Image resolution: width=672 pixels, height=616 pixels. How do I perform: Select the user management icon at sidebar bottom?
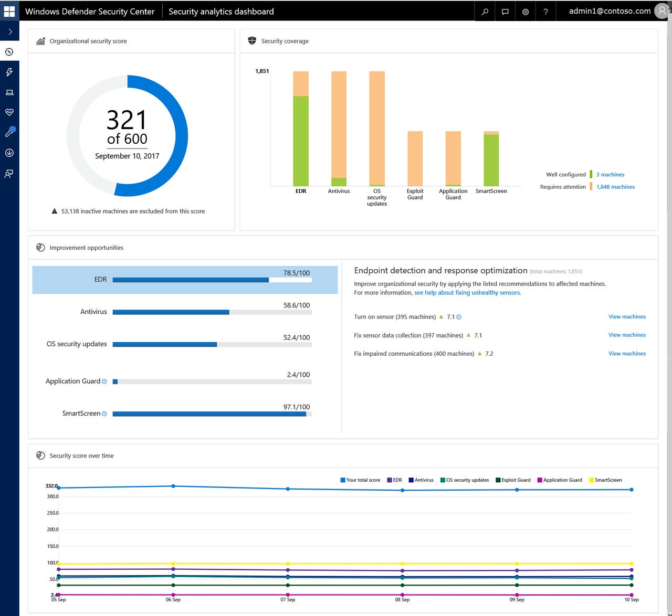point(9,173)
